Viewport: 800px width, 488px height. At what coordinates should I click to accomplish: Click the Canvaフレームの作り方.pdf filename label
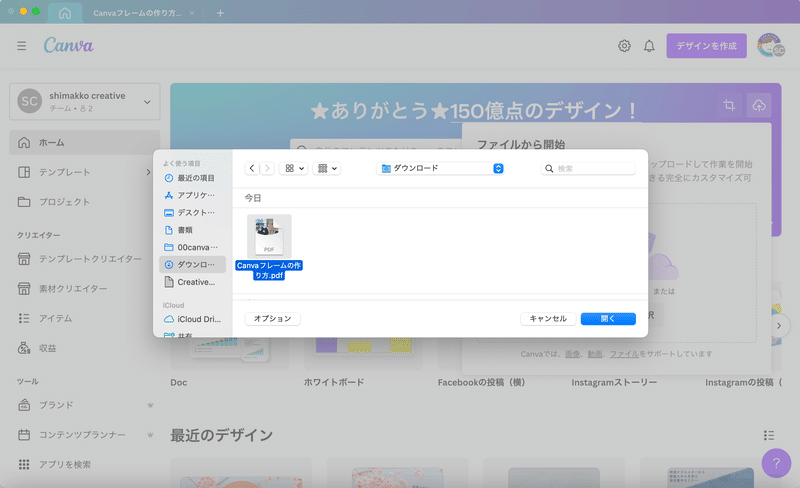(269, 270)
